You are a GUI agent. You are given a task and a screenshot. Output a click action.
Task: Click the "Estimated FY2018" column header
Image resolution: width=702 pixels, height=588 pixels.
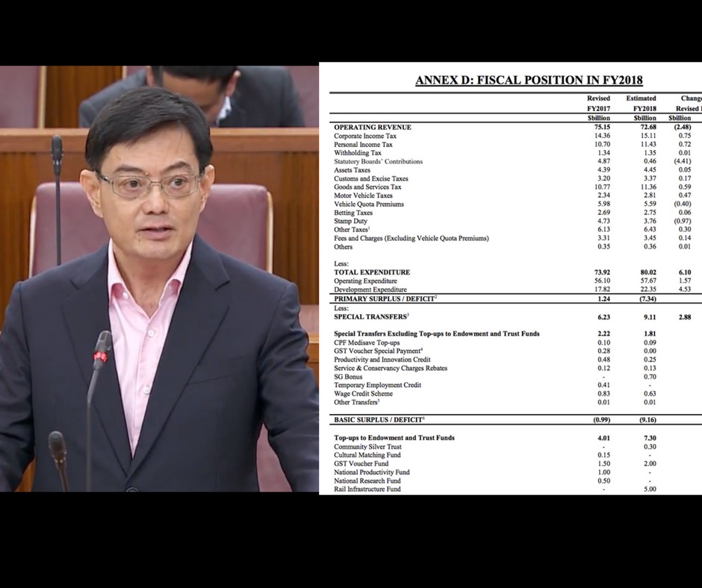pyautogui.click(x=641, y=103)
